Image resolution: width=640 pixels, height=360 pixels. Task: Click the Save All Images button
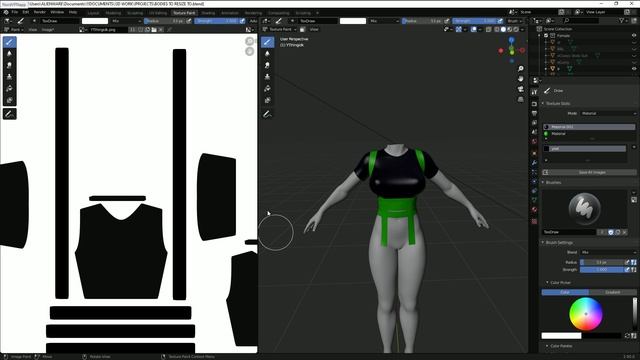pyautogui.click(x=590, y=172)
